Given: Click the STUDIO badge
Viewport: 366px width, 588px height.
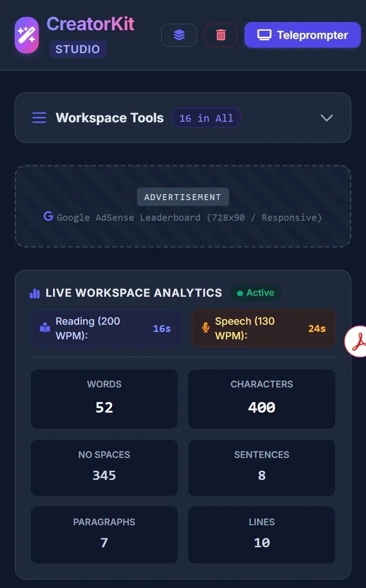Looking at the screenshot, I should tap(78, 49).
